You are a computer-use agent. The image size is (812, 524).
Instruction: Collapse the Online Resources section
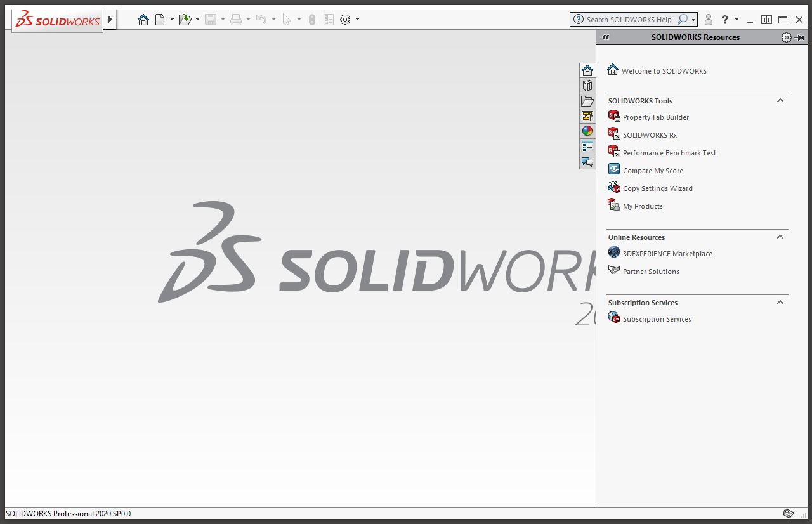pos(780,237)
